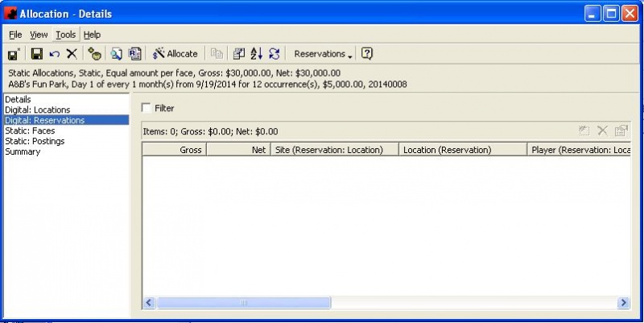Sort by the Gross column header
The width and height of the screenshot is (644, 323).
pos(175,150)
